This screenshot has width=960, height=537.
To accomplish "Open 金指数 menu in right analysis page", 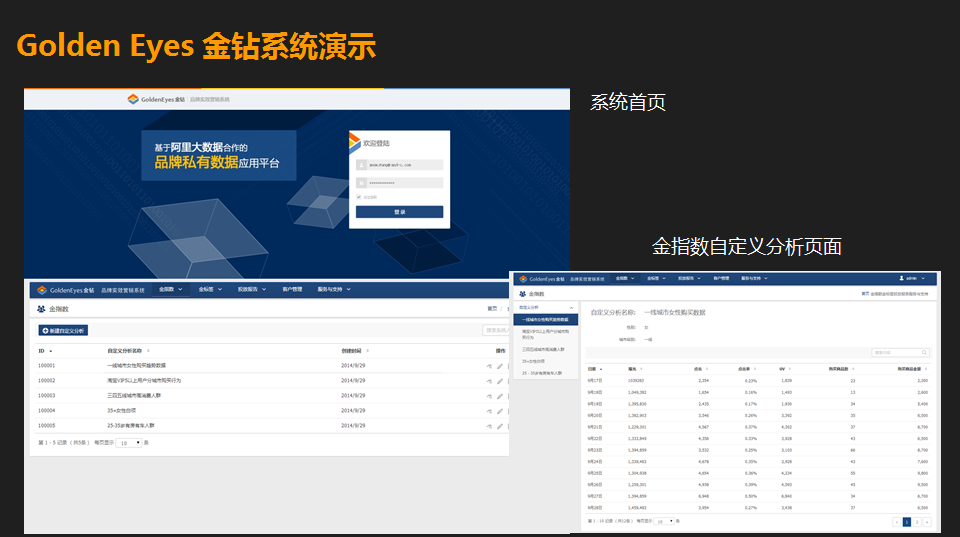I will click(x=625, y=279).
